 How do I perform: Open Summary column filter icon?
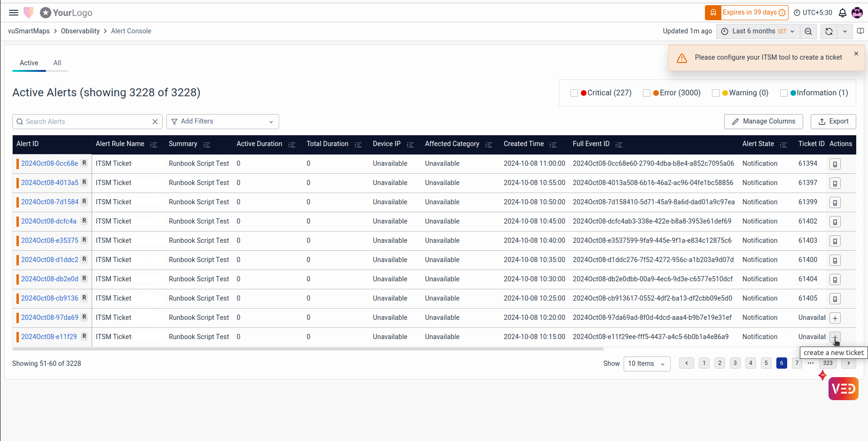(x=207, y=145)
